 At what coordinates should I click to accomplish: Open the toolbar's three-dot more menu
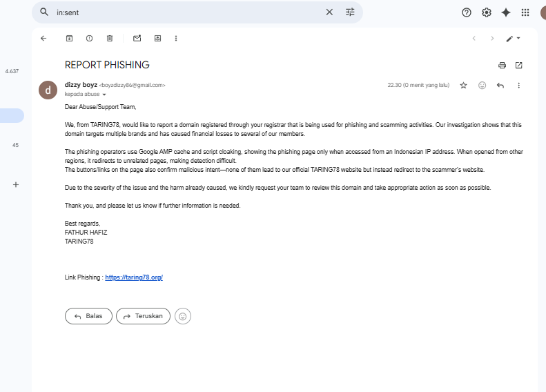(x=176, y=39)
